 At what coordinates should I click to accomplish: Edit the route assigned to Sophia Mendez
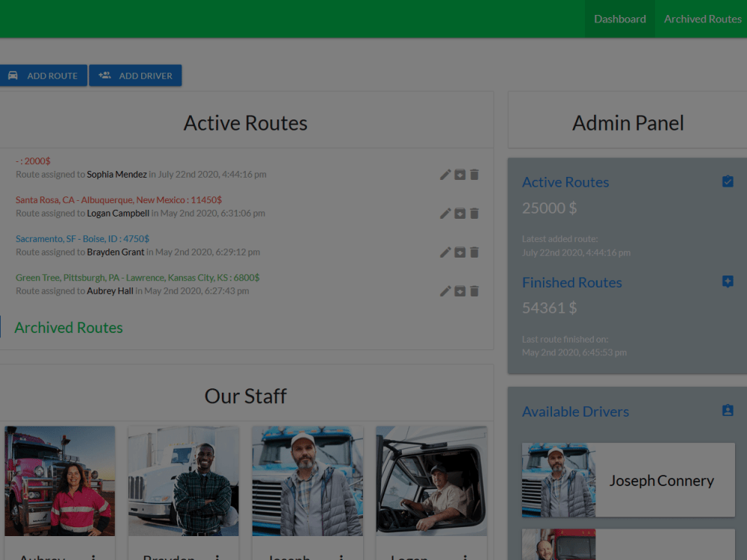point(445,174)
